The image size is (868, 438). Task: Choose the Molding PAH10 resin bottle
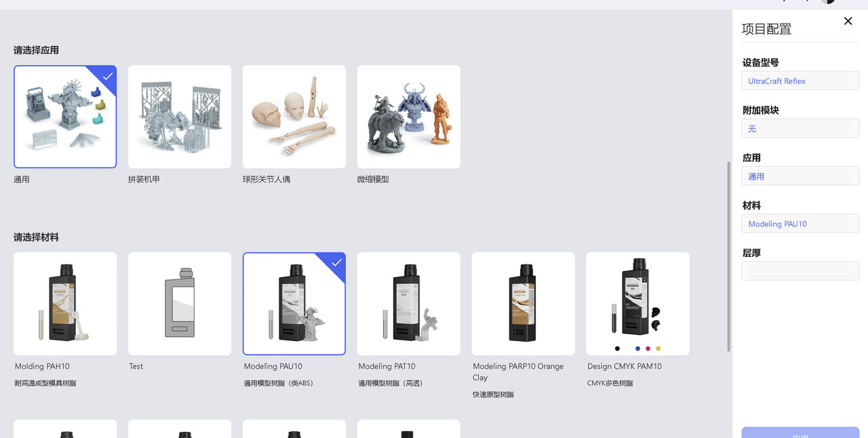65,304
